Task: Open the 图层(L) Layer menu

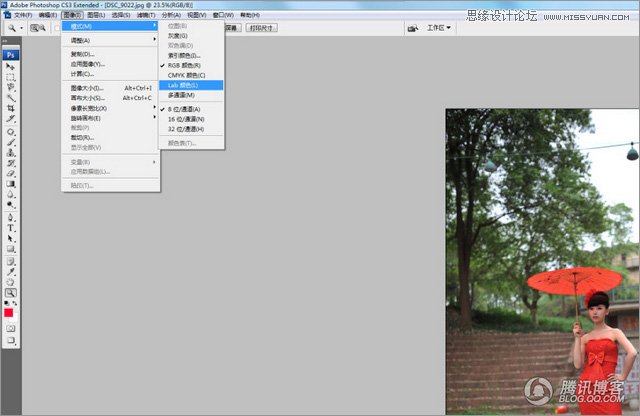Action: click(x=96, y=15)
